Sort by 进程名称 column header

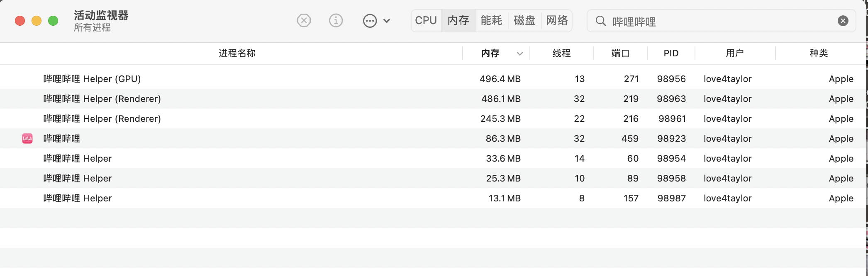pos(237,53)
